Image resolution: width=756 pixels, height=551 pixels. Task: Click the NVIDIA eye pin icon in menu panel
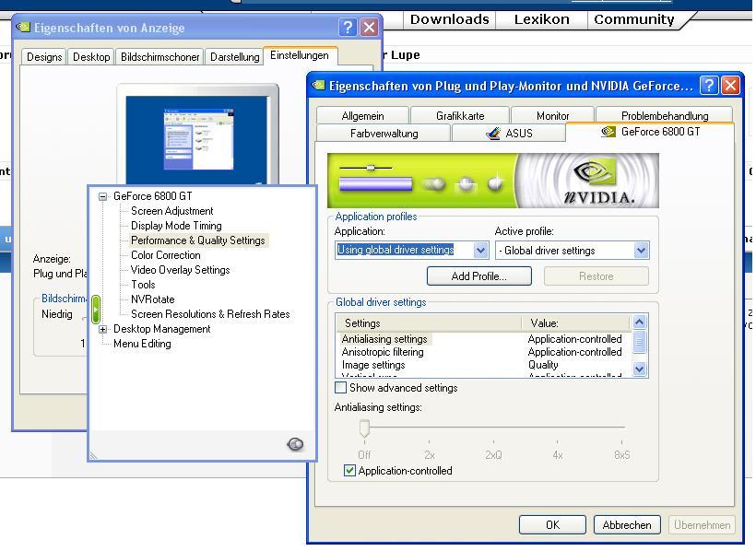pos(295,443)
